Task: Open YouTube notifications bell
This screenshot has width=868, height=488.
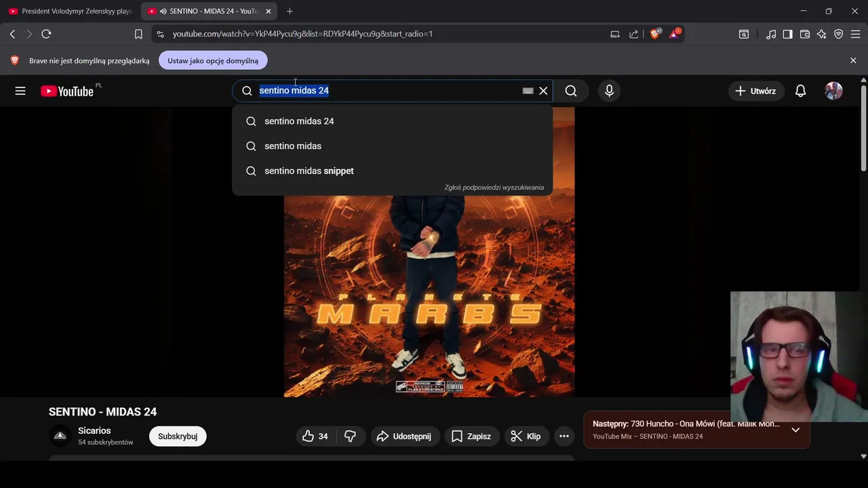Action: [x=801, y=91]
